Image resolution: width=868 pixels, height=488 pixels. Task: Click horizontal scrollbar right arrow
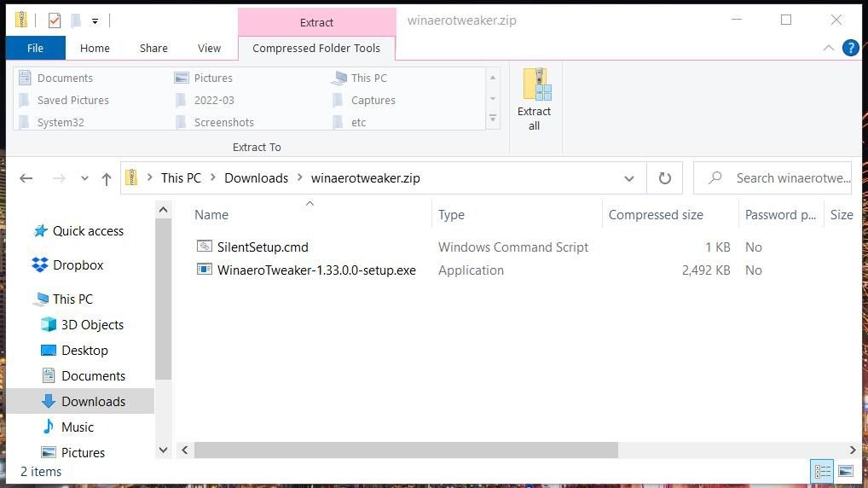[x=853, y=450]
